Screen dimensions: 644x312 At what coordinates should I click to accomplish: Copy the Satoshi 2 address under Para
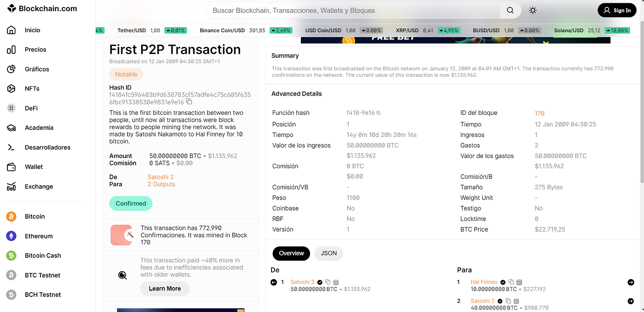(508, 301)
